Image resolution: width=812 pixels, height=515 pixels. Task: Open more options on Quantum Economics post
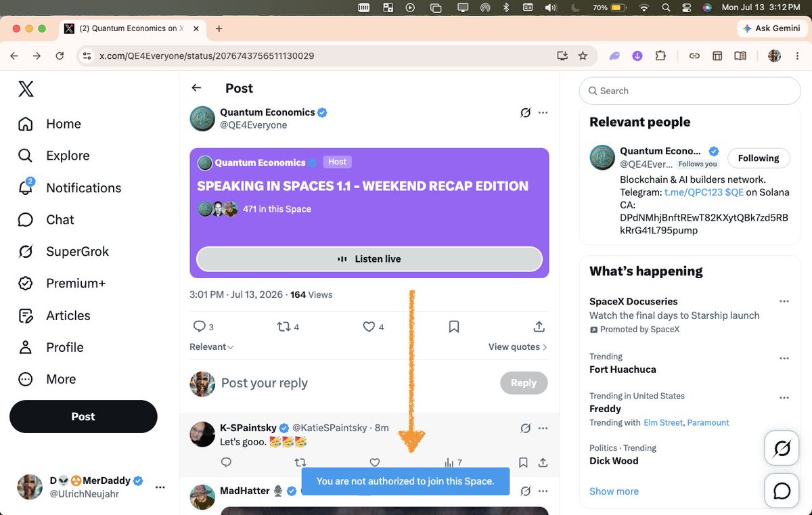pos(543,113)
